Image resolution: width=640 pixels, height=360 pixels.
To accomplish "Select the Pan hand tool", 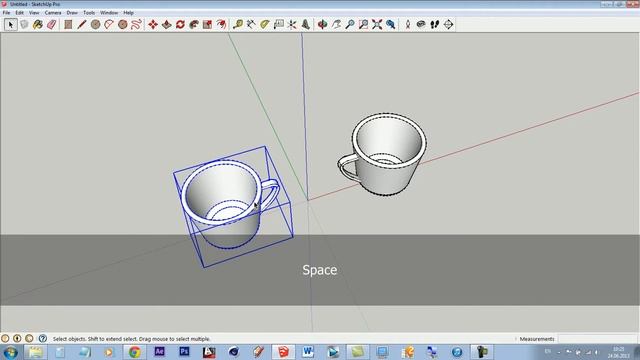I will tap(336, 24).
